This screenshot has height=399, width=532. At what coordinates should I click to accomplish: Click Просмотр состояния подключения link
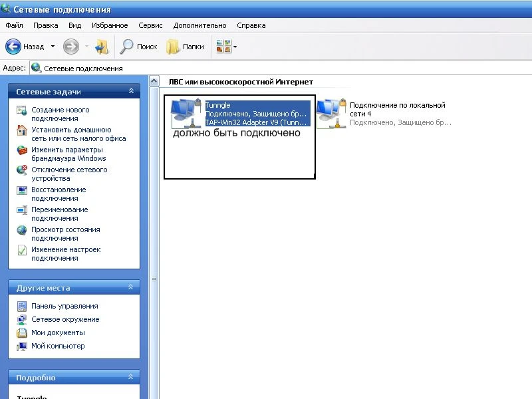[65, 234]
